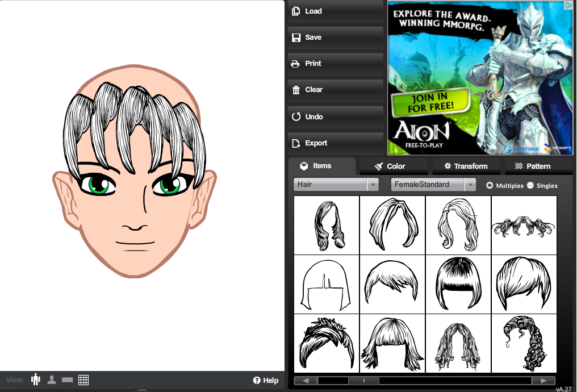577x392 pixels.
Task: Toggle the grid view icon
Action: (x=83, y=380)
